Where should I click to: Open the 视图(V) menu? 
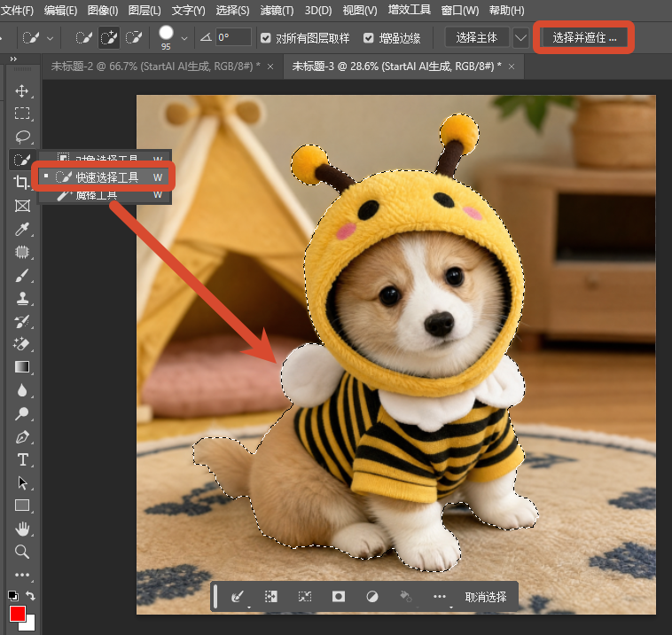coord(360,11)
